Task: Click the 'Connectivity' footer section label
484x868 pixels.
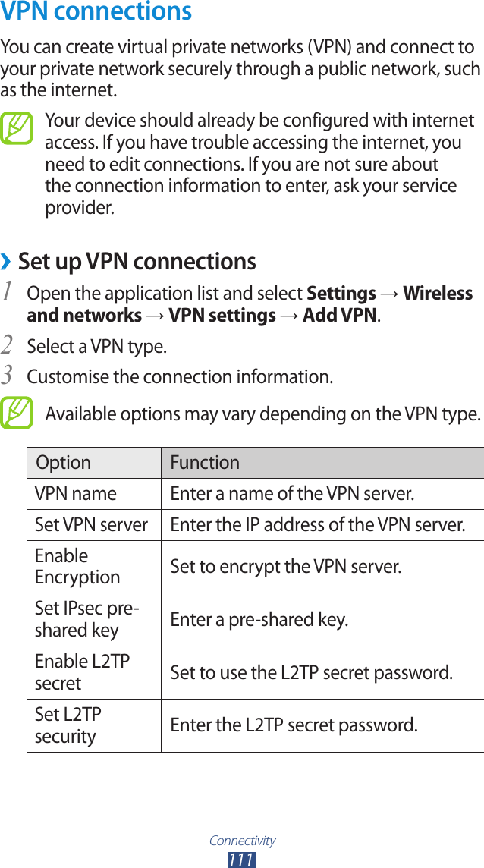Action: 242,841
